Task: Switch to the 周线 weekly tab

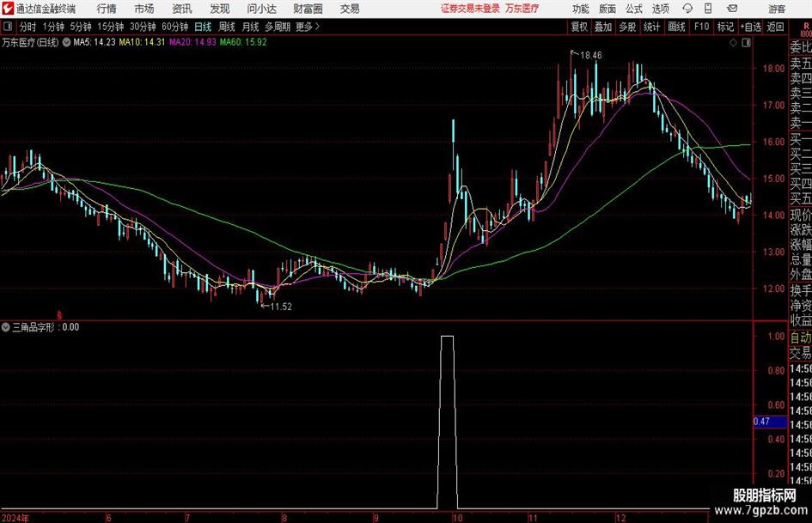Action: click(227, 27)
